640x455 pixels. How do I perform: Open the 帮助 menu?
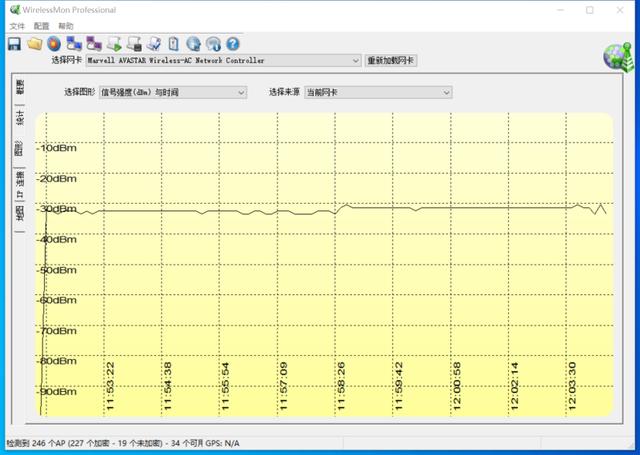[x=66, y=26]
